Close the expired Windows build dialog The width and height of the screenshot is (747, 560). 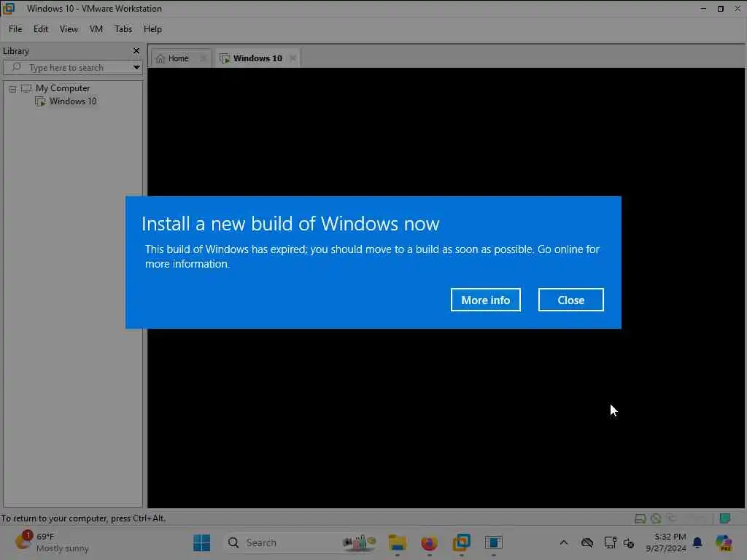pos(570,300)
